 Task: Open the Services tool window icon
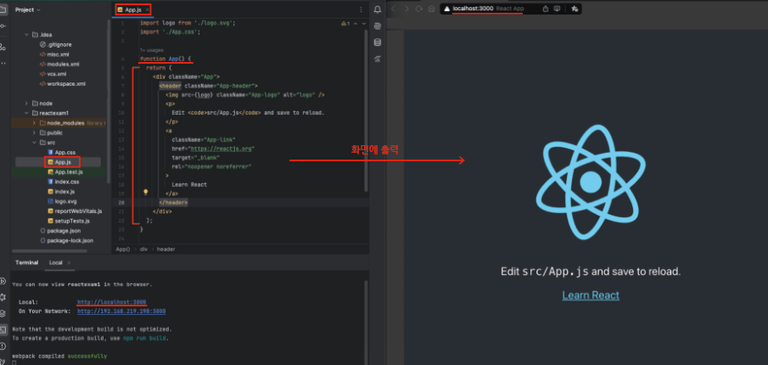(3, 281)
